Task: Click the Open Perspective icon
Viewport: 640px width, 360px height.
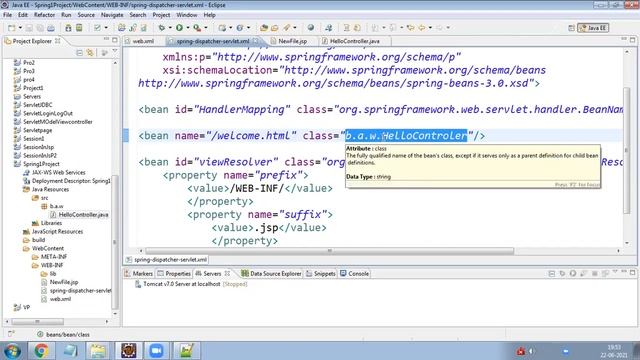Action: click(571, 28)
